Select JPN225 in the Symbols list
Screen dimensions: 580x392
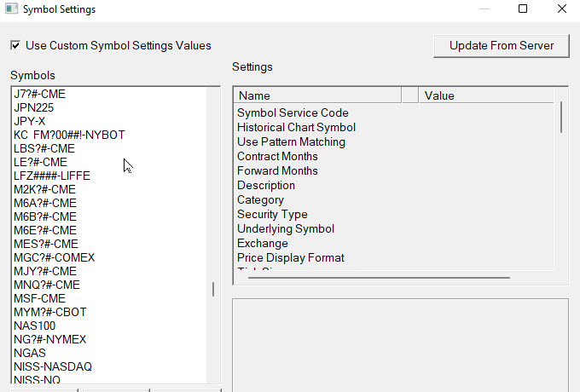pos(35,107)
